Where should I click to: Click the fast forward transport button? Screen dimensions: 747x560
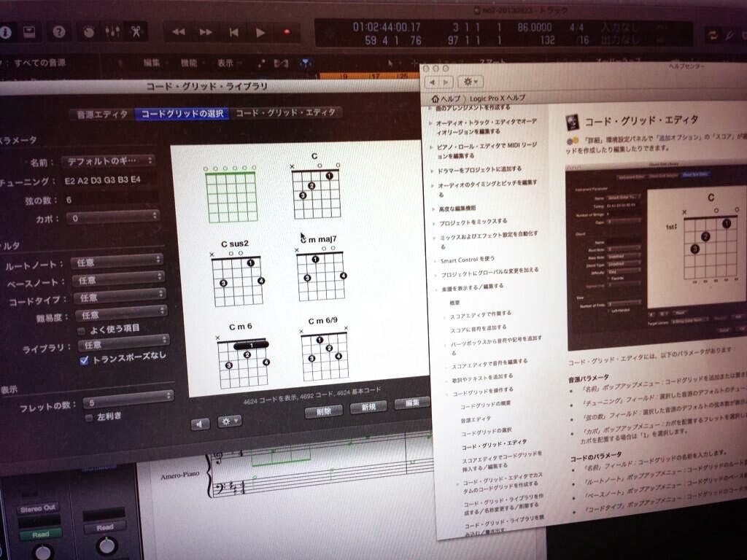coord(206,32)
